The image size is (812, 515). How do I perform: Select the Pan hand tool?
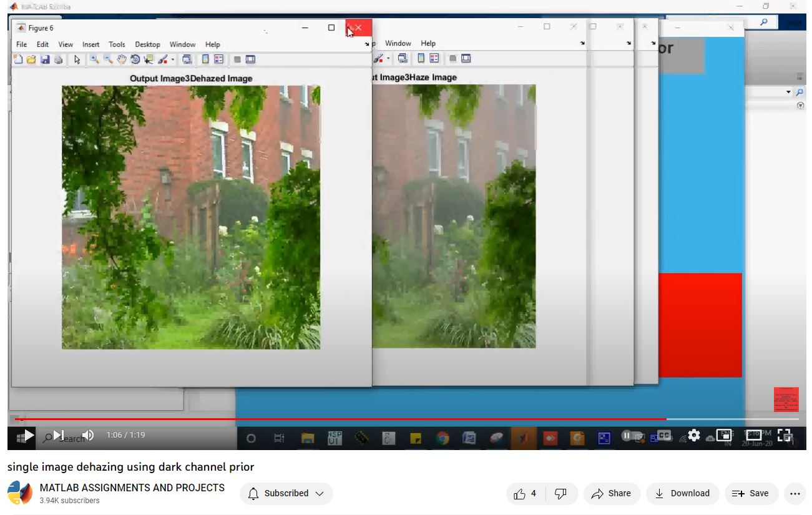point(122,59)
